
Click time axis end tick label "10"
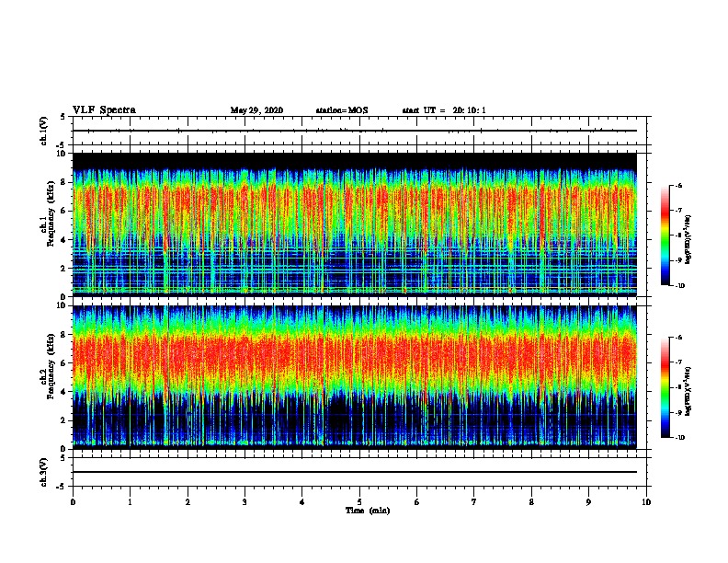pos(646,502)
